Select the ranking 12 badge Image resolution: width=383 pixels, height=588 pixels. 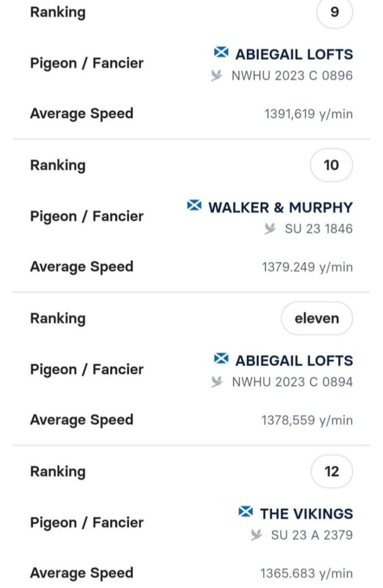point(332,471)
